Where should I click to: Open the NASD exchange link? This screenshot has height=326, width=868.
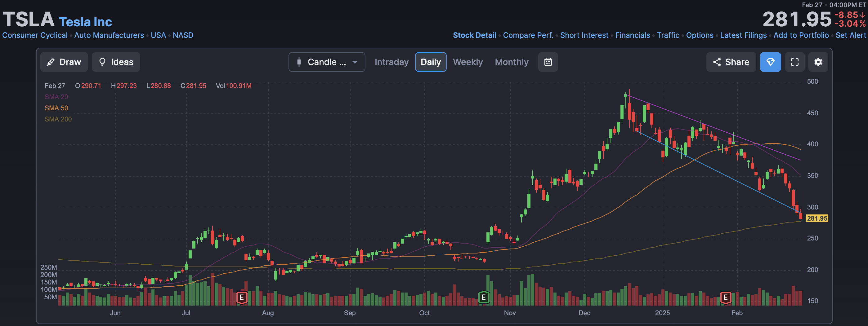183,35
